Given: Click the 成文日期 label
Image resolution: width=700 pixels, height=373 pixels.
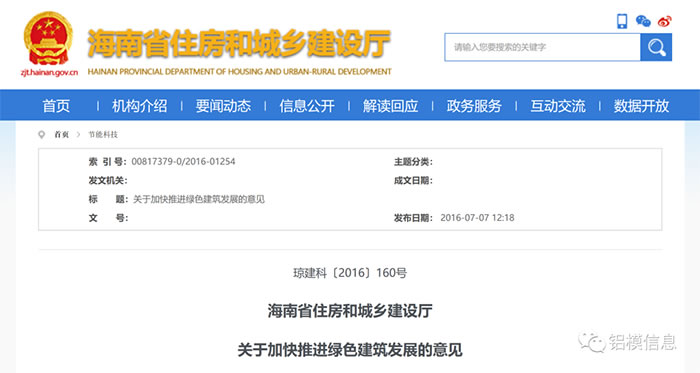Looking at the screenshot, I should coord(413,180).
